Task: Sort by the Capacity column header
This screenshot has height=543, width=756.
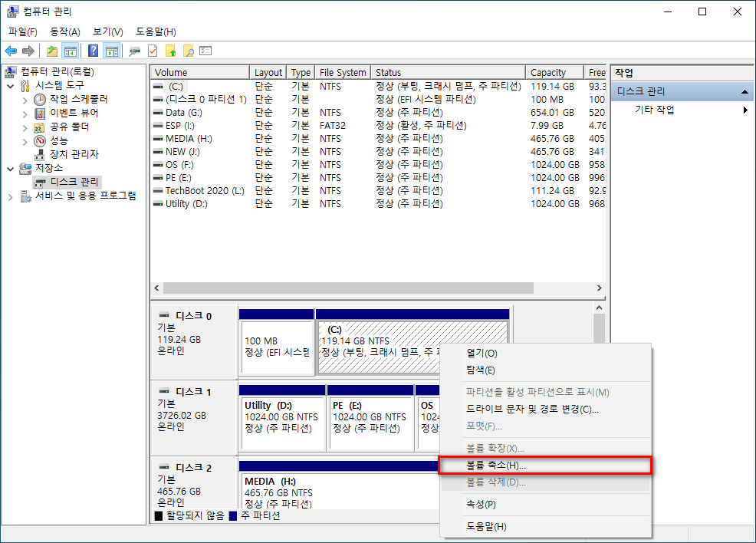Action: tap(554, 72)
